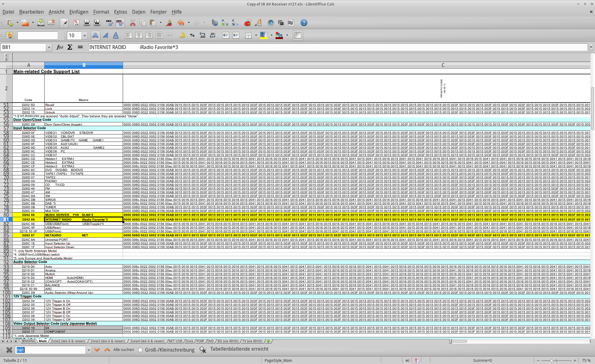
Task: Click the Export as PDF icon
Action: tap(77, 23)
